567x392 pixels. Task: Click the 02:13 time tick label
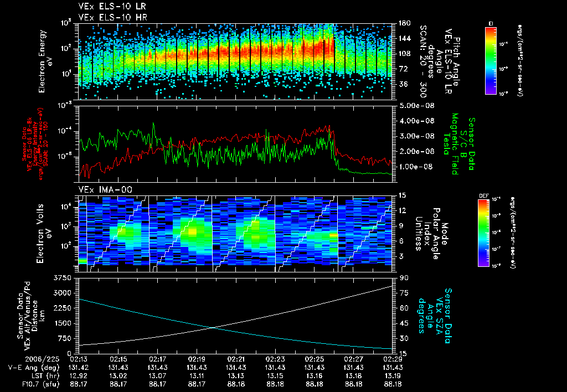click(x=79, y=359)
